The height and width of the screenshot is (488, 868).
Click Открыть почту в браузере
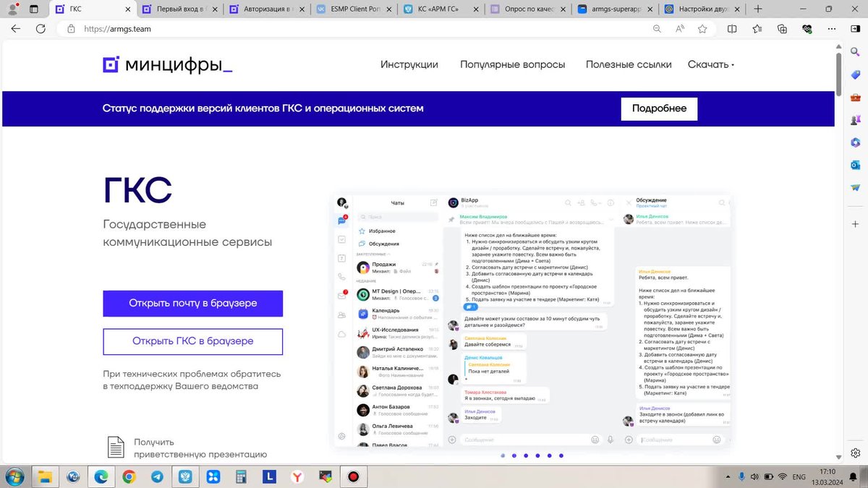pos(193,304)
